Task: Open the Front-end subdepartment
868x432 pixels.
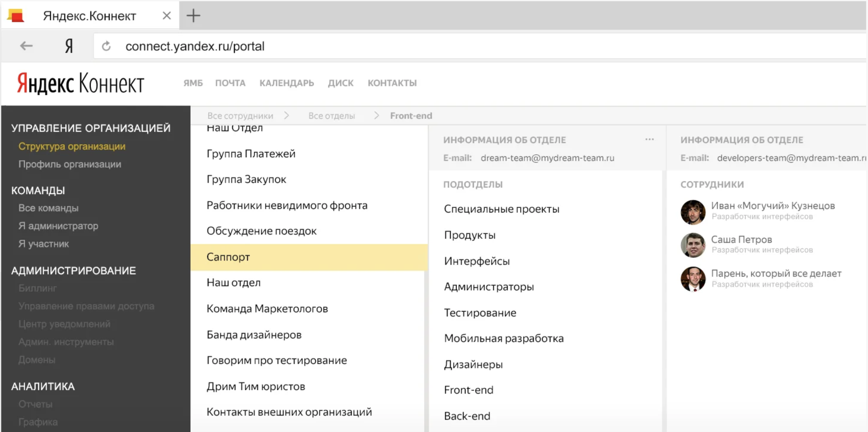Action: coord(469,390)
